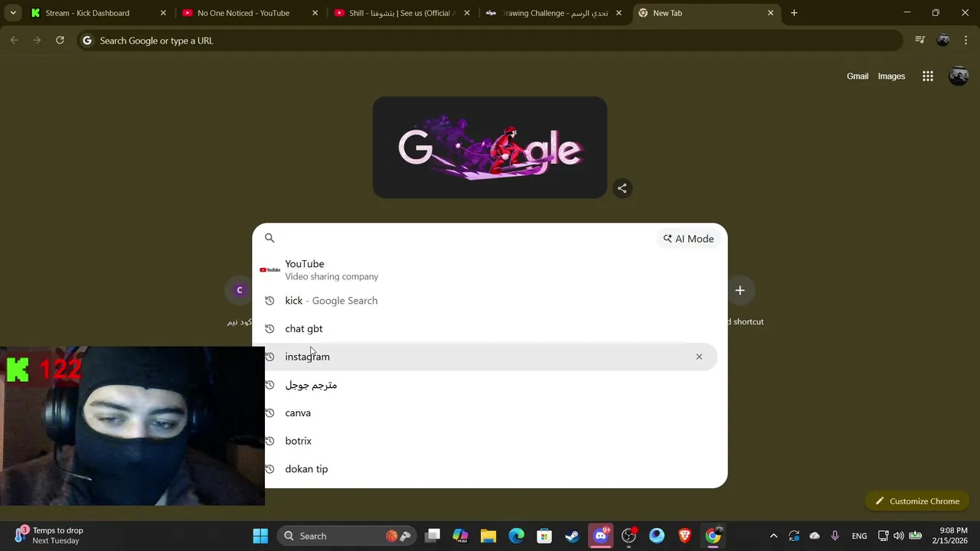Click inside the Google search box
The image size is (980, 551).
pos(459,239)
